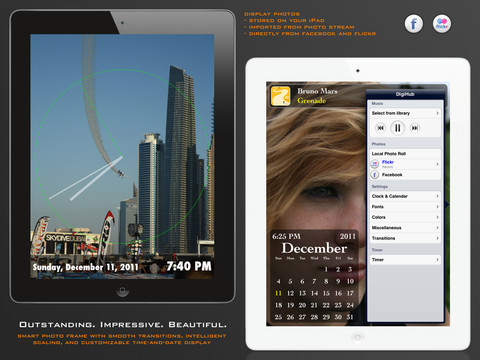Select highlighted day 11 in December calendar
480x360 pixels.
(x=278, y=293)
